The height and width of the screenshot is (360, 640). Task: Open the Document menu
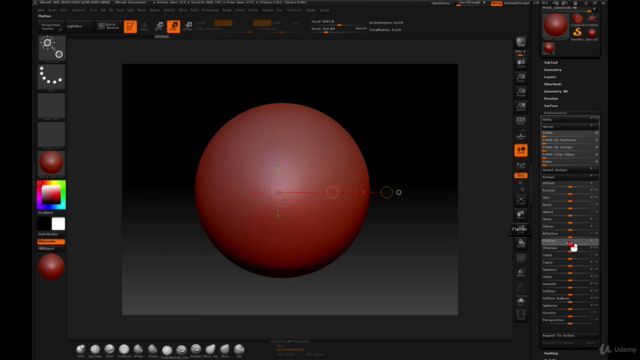[78, 10]
